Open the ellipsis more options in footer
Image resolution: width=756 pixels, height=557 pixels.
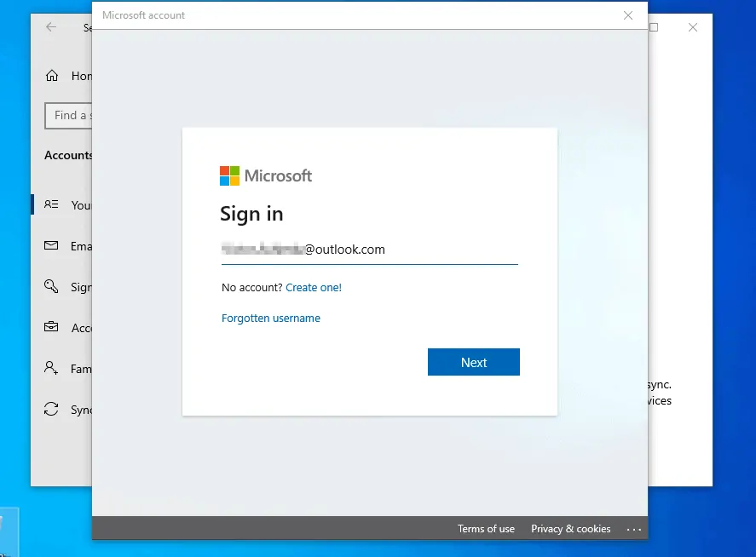point(633,529)
